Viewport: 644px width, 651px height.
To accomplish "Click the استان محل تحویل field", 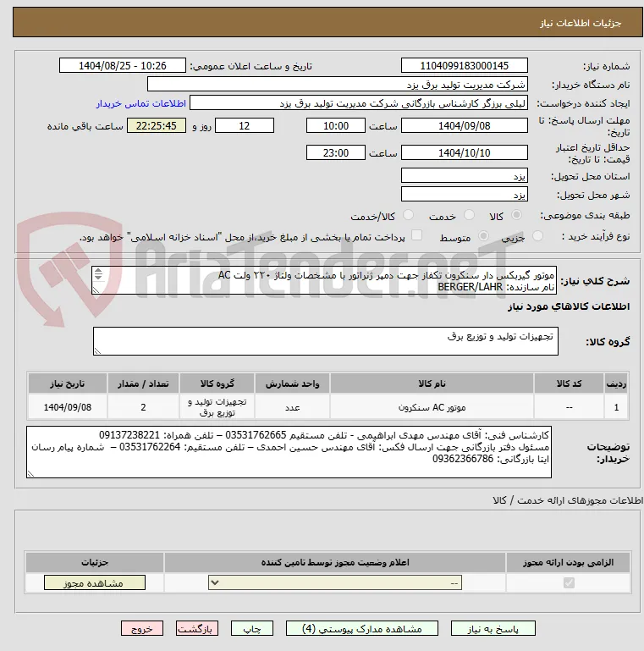I will pyautogui.click(x=465, y=175).
